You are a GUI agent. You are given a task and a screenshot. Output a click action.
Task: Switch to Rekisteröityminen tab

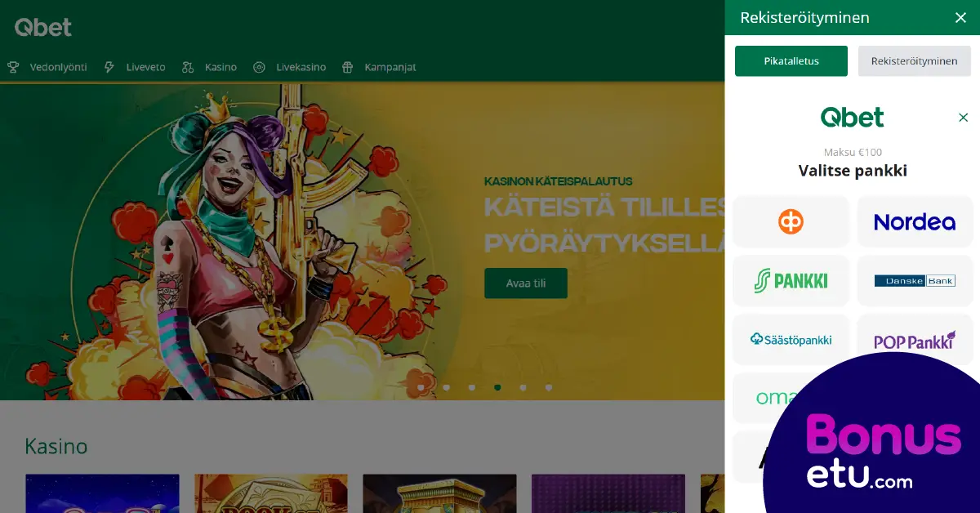(915, 61)
